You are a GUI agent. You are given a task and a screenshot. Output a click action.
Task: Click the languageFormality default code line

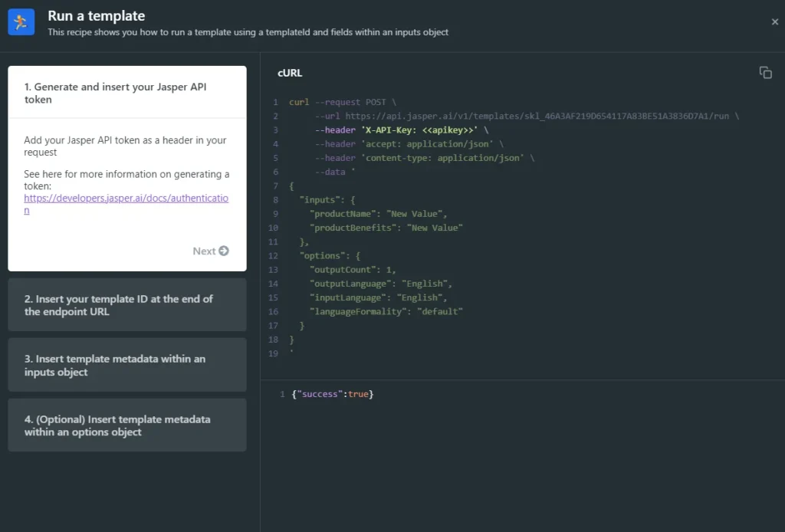point(386,311)
